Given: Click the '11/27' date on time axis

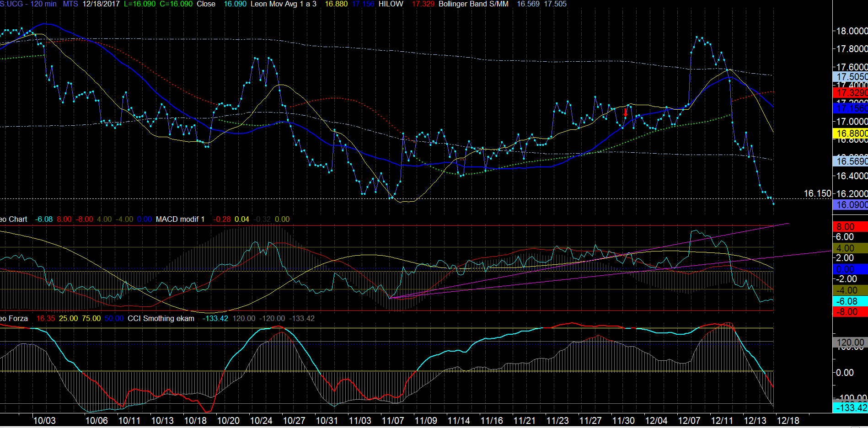Looking at the screenshot, I should (590, 421).
